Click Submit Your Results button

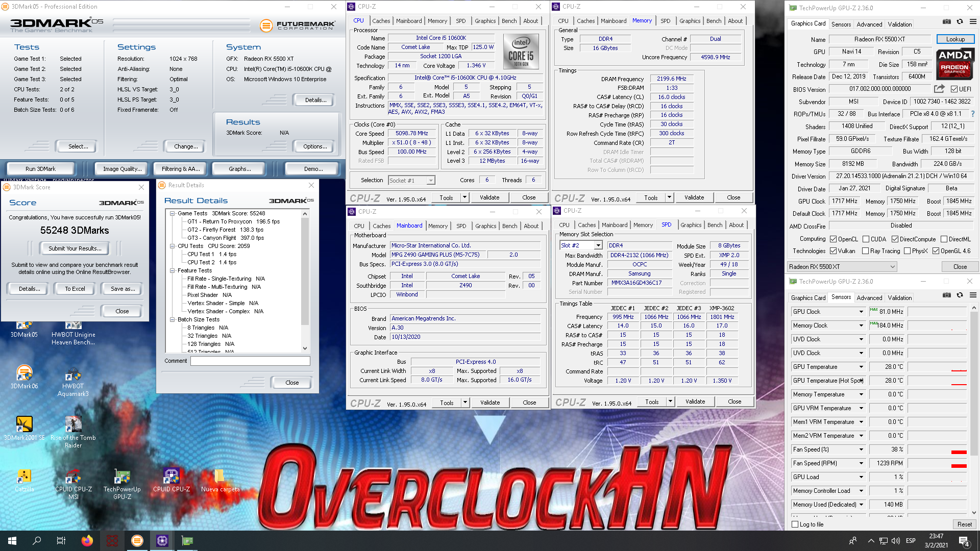75,248
